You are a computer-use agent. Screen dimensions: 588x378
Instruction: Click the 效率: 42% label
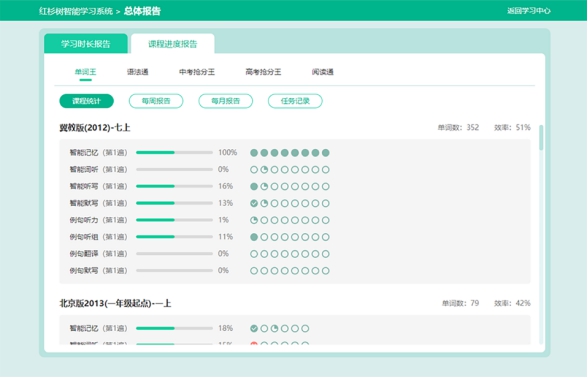click(512, 303)
